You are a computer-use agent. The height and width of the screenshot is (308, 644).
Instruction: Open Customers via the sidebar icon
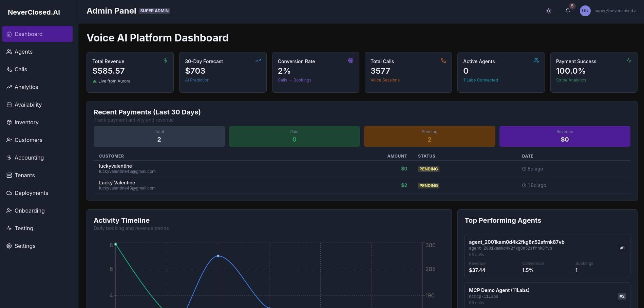point(9,140)
